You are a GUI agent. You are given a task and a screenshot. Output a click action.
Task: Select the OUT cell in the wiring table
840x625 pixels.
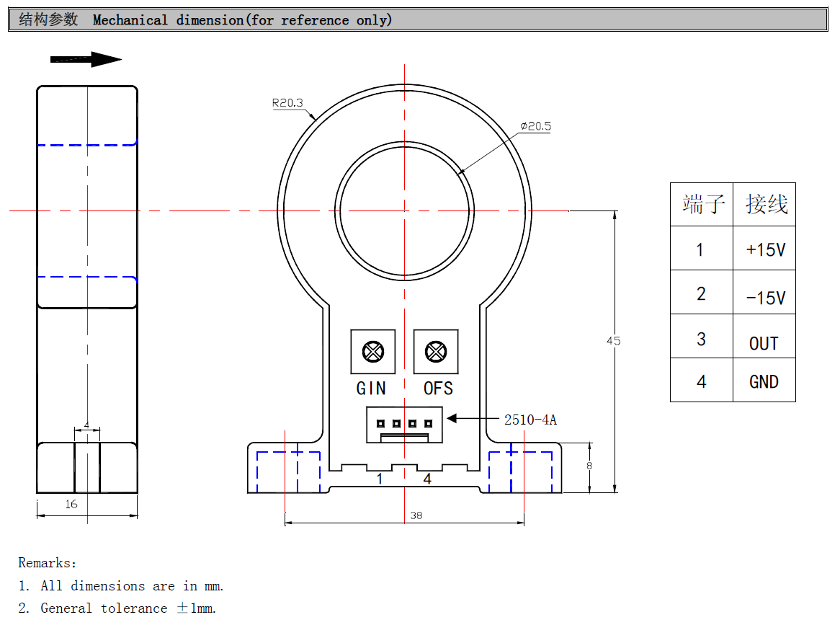764,343
